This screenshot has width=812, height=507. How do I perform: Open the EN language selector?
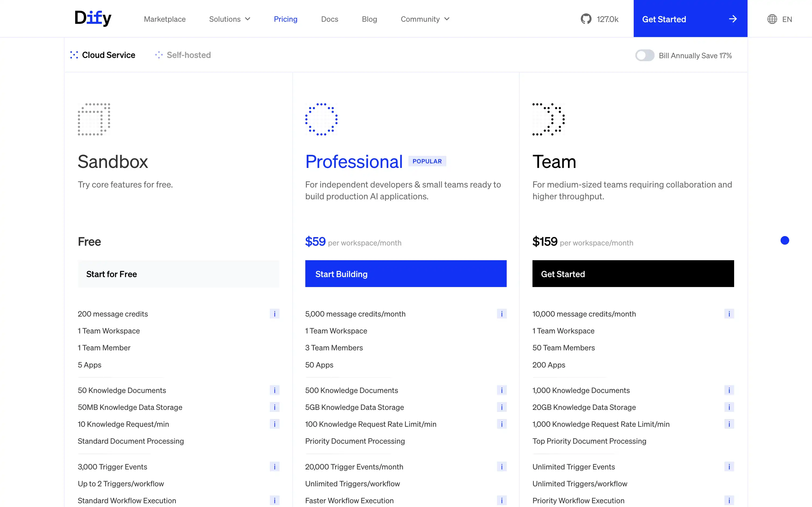[787, 19]
